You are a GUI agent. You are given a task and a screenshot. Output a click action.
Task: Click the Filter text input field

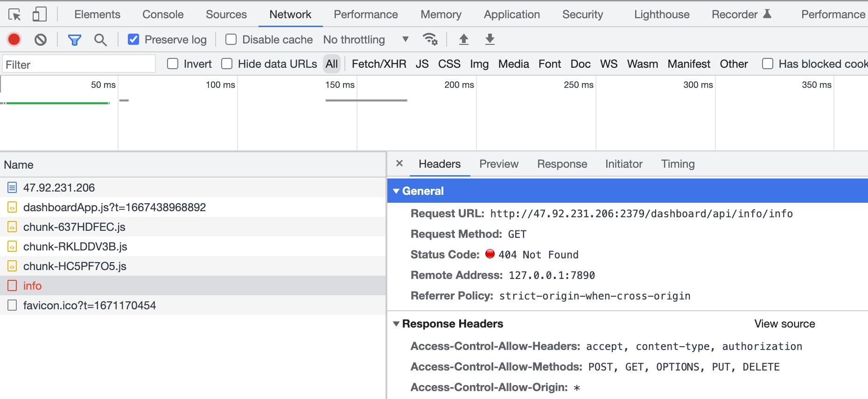[x=78, y=64]
